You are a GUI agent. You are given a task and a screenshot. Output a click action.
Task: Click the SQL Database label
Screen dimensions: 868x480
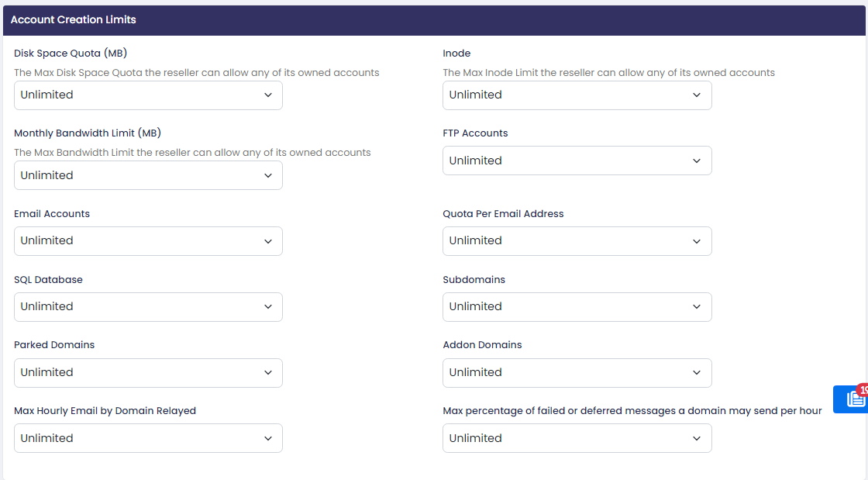coord(48,280)
